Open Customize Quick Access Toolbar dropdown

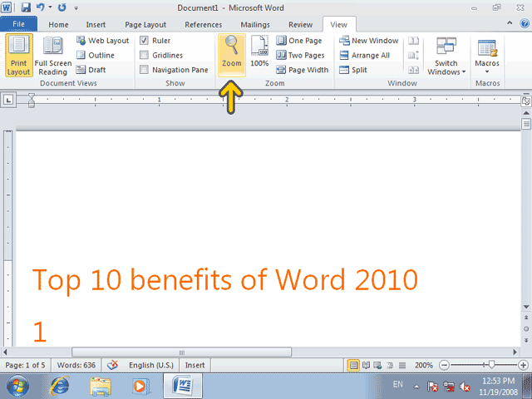point(76,7)
